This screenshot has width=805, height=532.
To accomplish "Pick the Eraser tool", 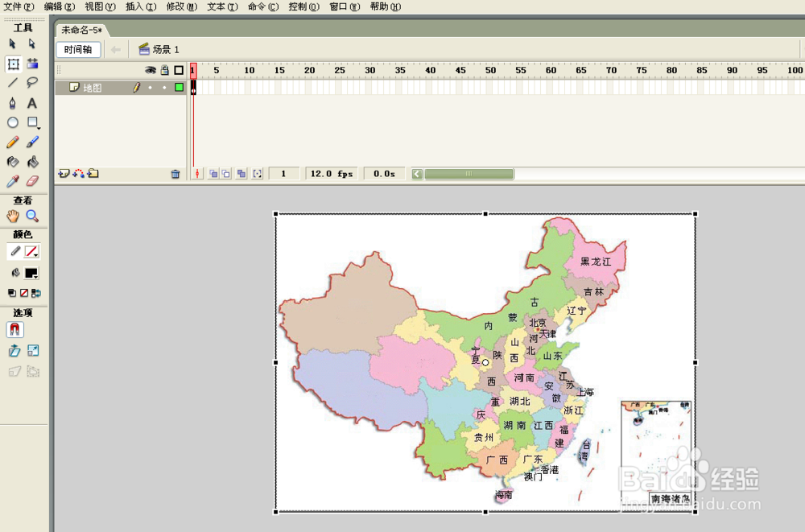I will (x=32, y=181).
